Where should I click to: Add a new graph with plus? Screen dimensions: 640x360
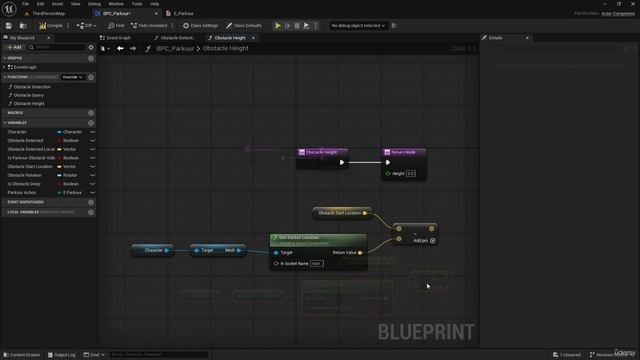point(91,58)
